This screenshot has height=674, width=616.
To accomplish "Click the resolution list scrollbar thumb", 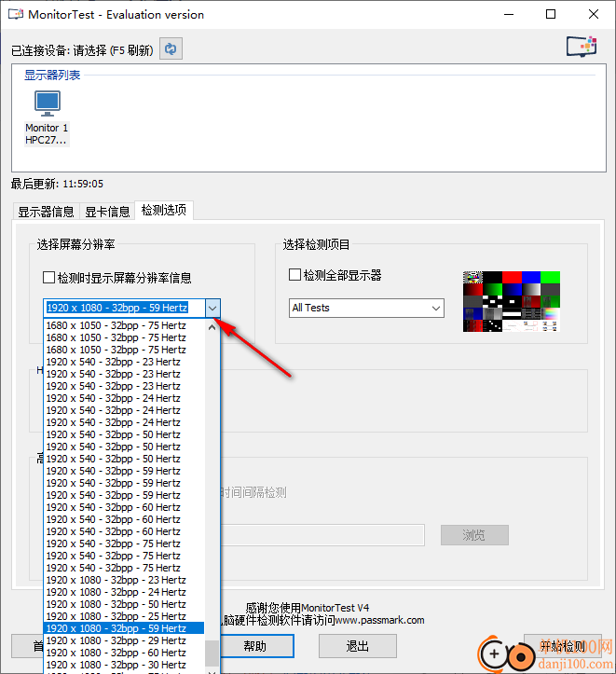I will pyautogui.click(x=212, y=653).
